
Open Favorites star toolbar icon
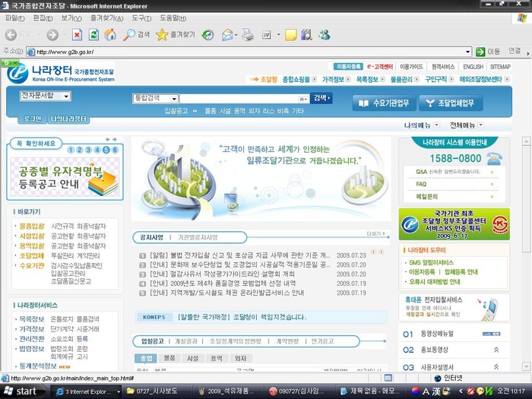(162, 35)
